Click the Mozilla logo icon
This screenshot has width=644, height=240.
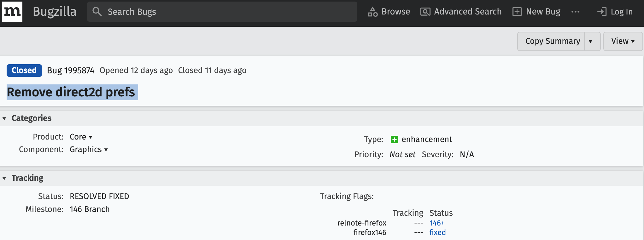(12, 12)
